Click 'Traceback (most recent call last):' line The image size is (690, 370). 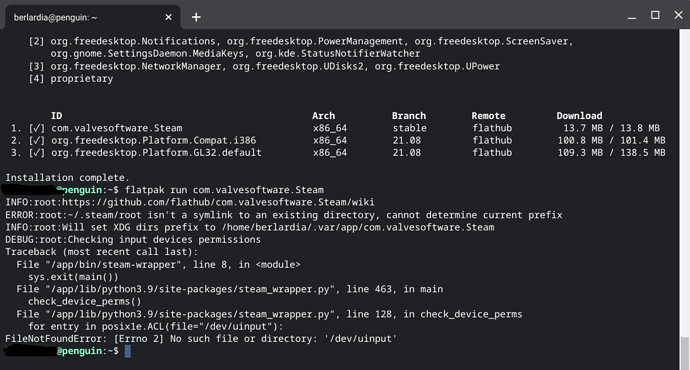(x=102, y=252)
